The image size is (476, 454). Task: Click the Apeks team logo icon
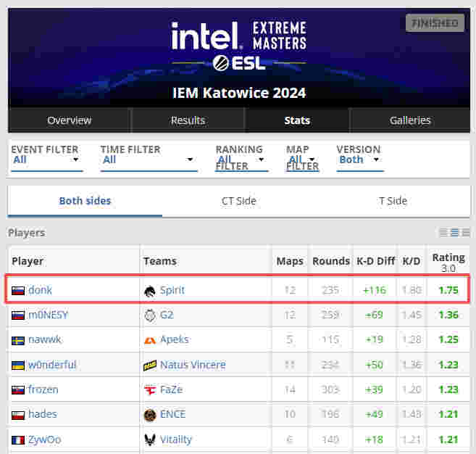tap(149, 340)
